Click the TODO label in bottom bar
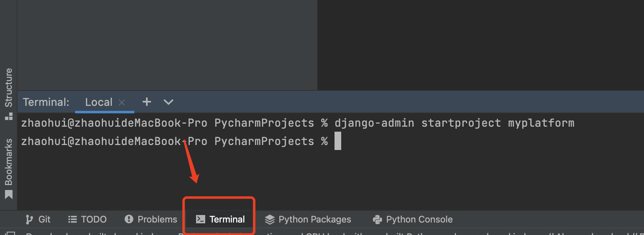The image size is (644, 235). tap(94, 219)
